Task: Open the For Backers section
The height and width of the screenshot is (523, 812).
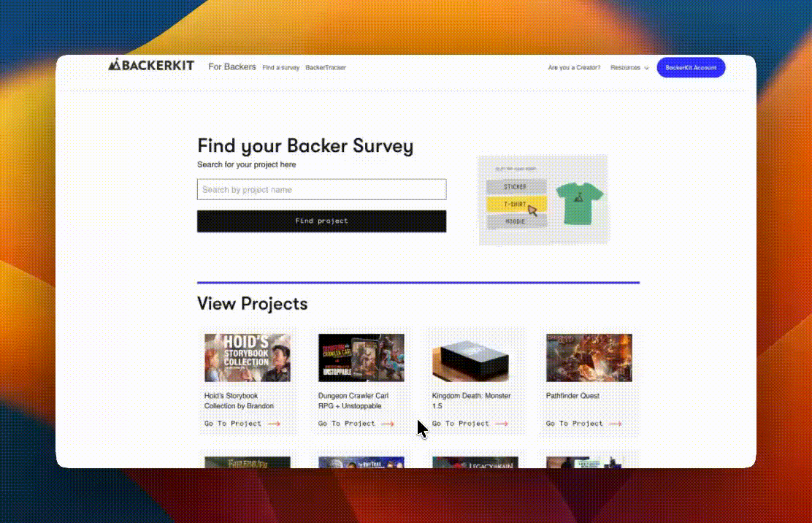Action: 232,66
